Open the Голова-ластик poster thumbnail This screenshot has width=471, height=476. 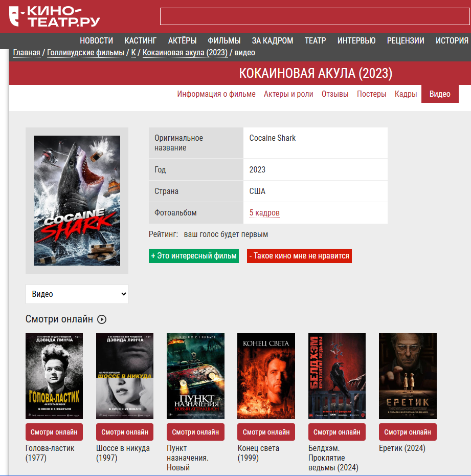[54, 376]
